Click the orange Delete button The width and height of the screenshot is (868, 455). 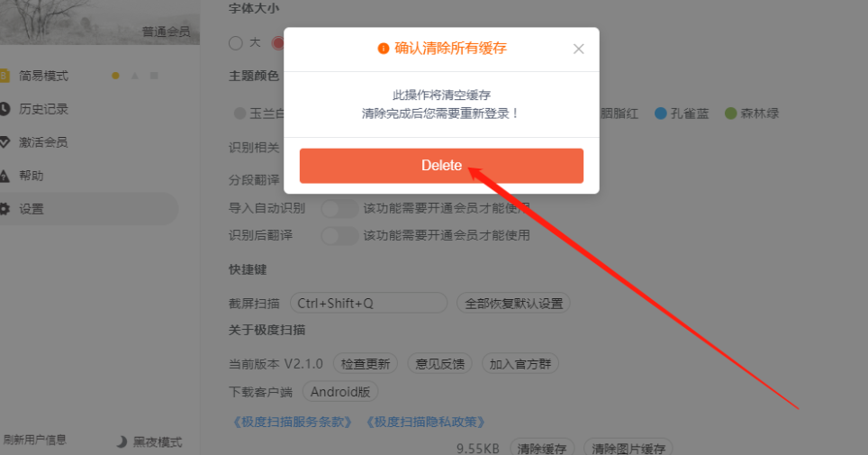[441, 165]
